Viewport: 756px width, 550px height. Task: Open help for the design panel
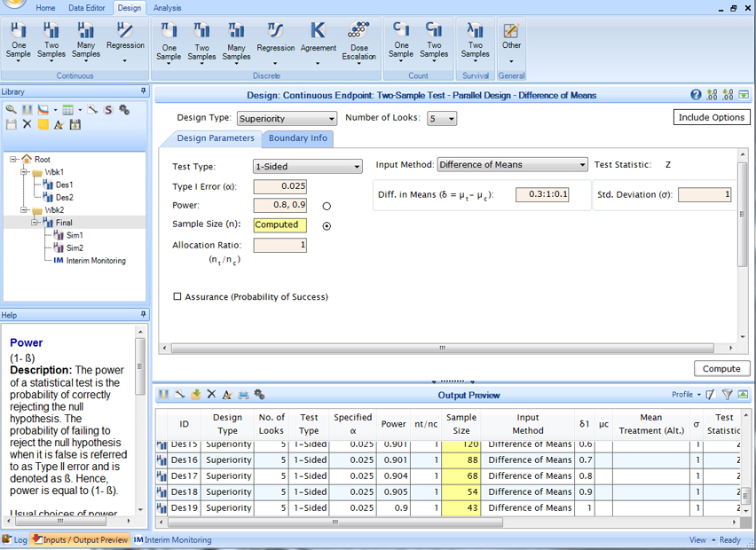coord(696,95)
